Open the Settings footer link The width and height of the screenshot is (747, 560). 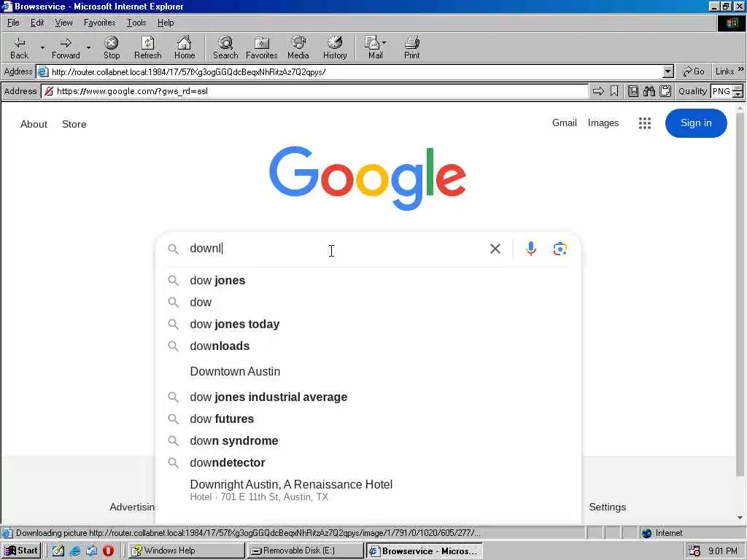click(x=608, y=507)
